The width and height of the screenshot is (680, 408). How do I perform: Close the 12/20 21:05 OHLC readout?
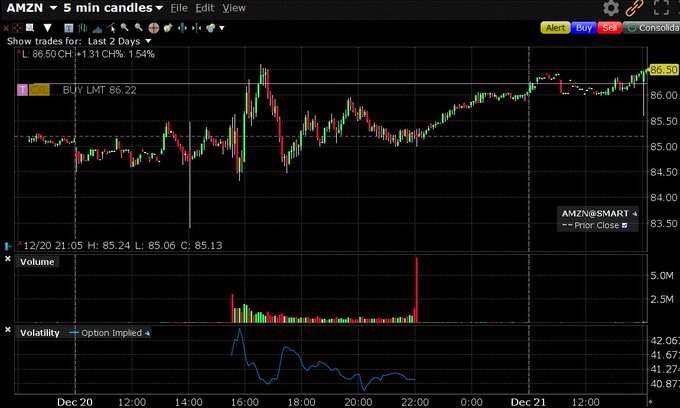point(20,243)
